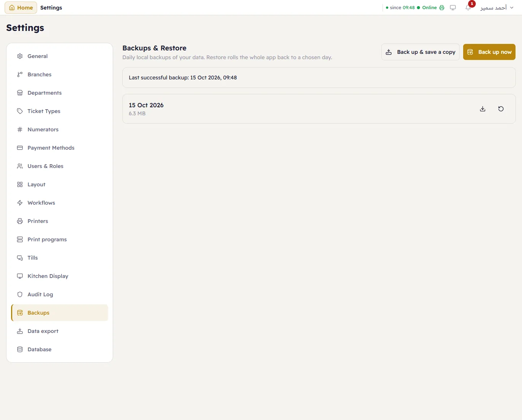Viewport: 522px width, 420px height.
Task: Click the 'Last successful backup' line
Action: coord(183,78)
